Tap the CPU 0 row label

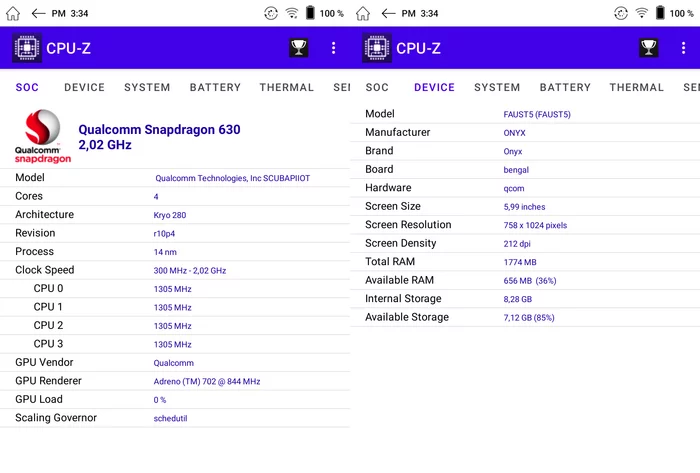point(48,288)
